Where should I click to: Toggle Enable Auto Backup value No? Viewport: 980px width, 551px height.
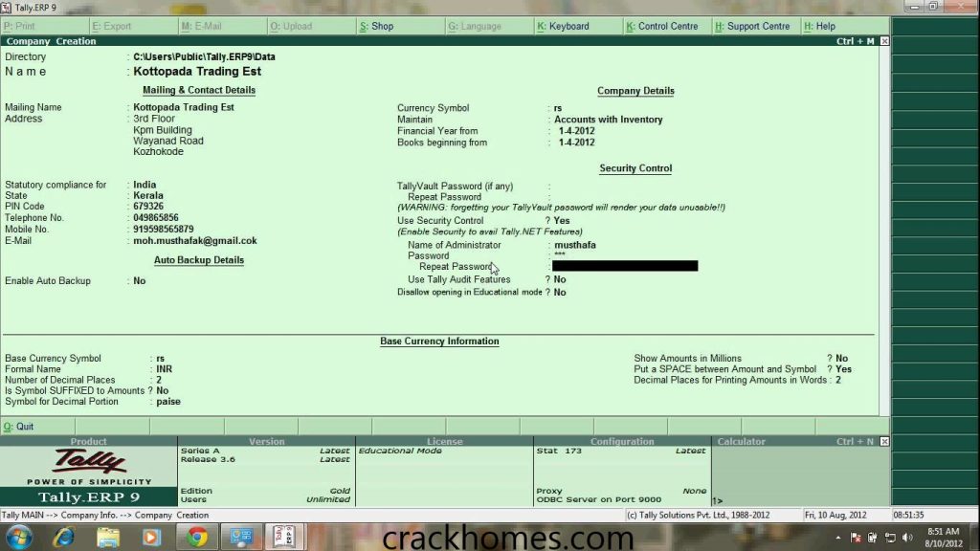140,281
